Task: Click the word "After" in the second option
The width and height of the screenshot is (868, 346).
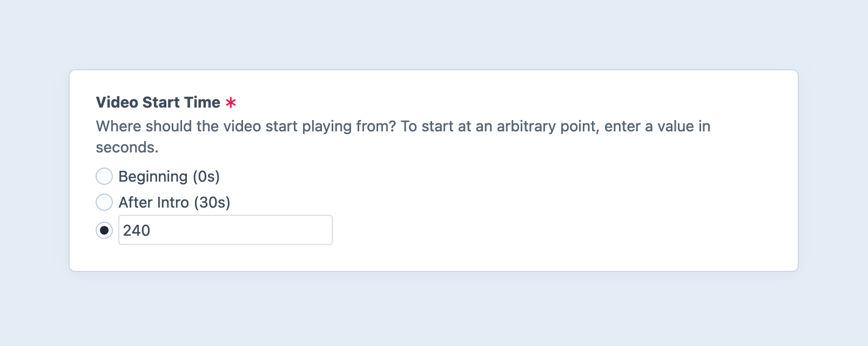Action: 135,202
